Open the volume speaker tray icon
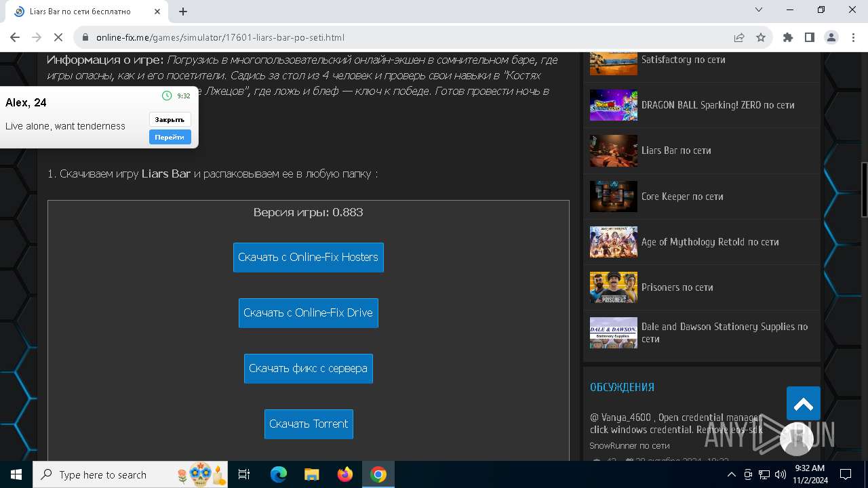This screenshot has height=488, width=868. coord(781,474)
